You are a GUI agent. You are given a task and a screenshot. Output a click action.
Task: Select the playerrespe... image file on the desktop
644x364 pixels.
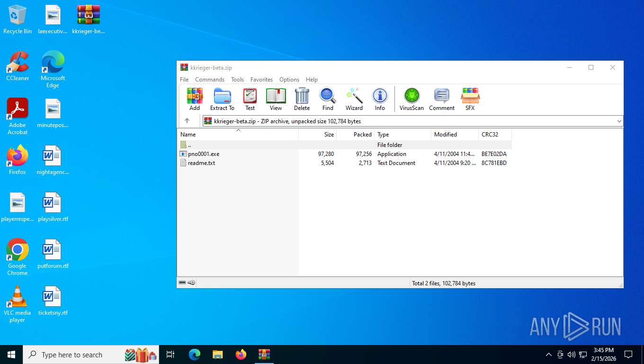pyautogui.click(x=18, y=207)
